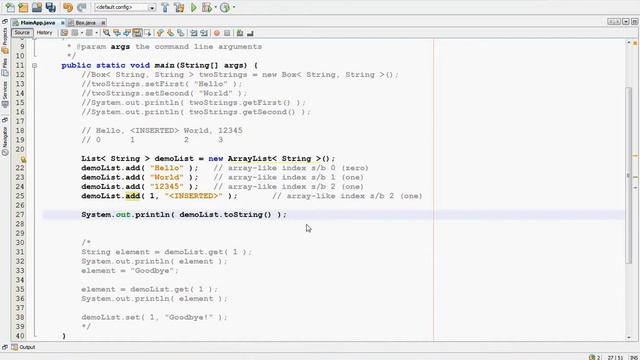
Task: Click the Build Project hammer icon
Action: 165,7
